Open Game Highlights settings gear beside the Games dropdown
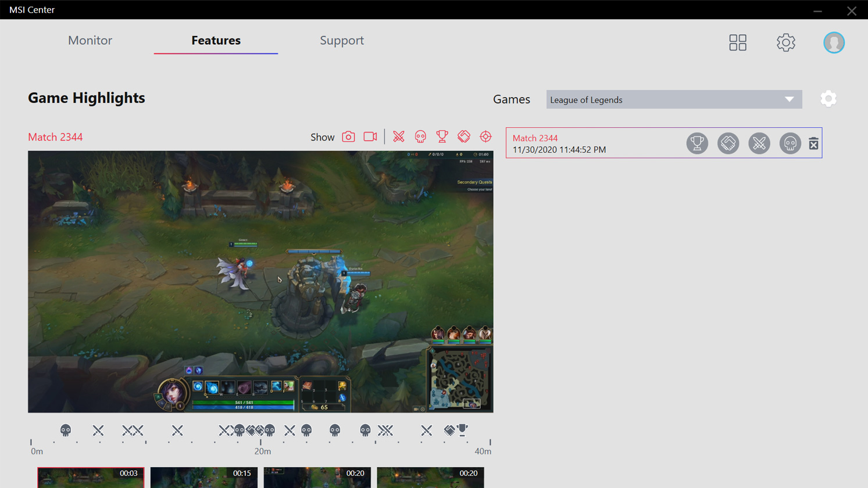The image size is (868, 488). [828, 99]
